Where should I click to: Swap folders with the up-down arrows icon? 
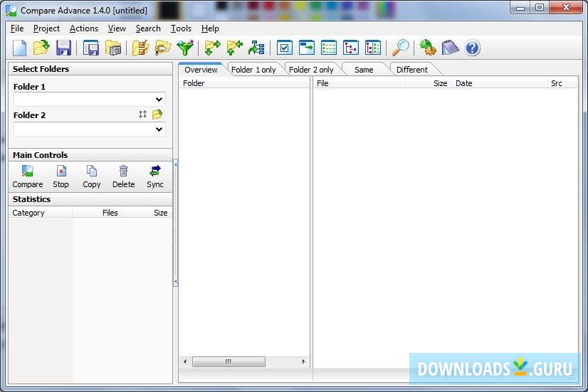click(x=142, y=115)
